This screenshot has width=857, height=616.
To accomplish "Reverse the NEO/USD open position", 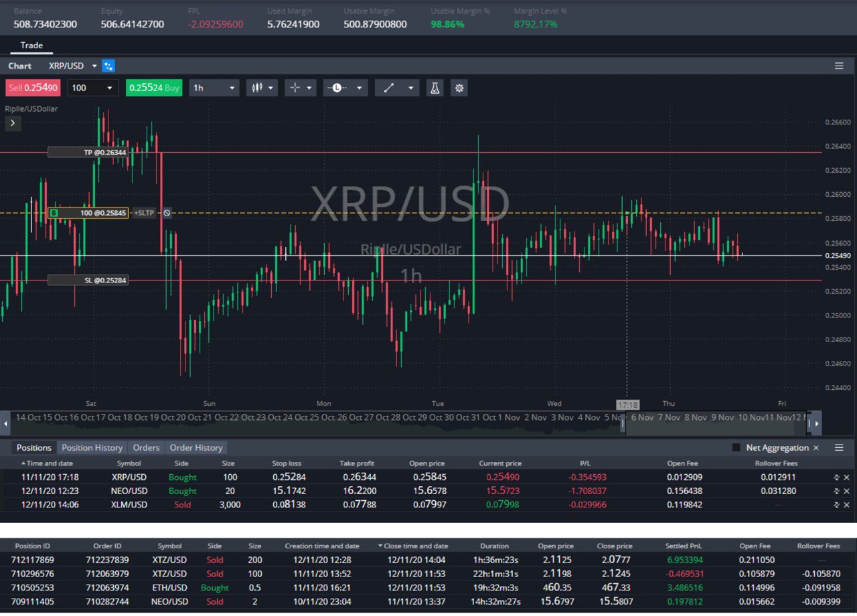I will (836, 491).
